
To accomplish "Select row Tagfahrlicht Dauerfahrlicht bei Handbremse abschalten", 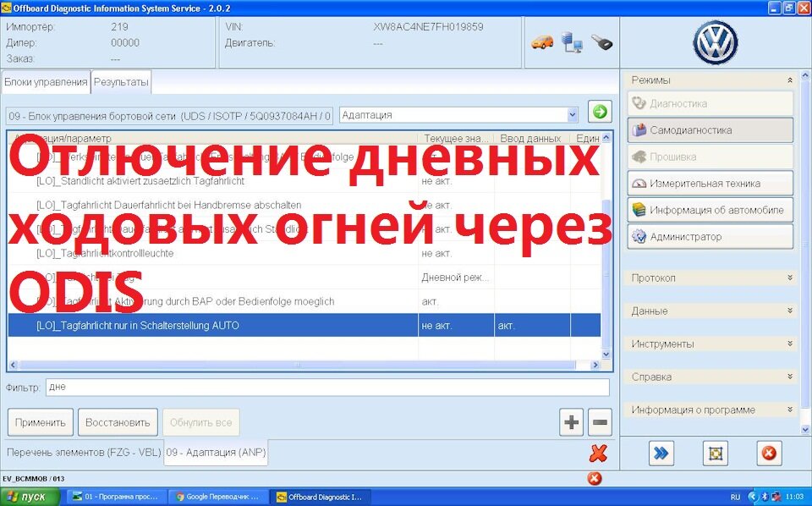I will tap(304, 205).
